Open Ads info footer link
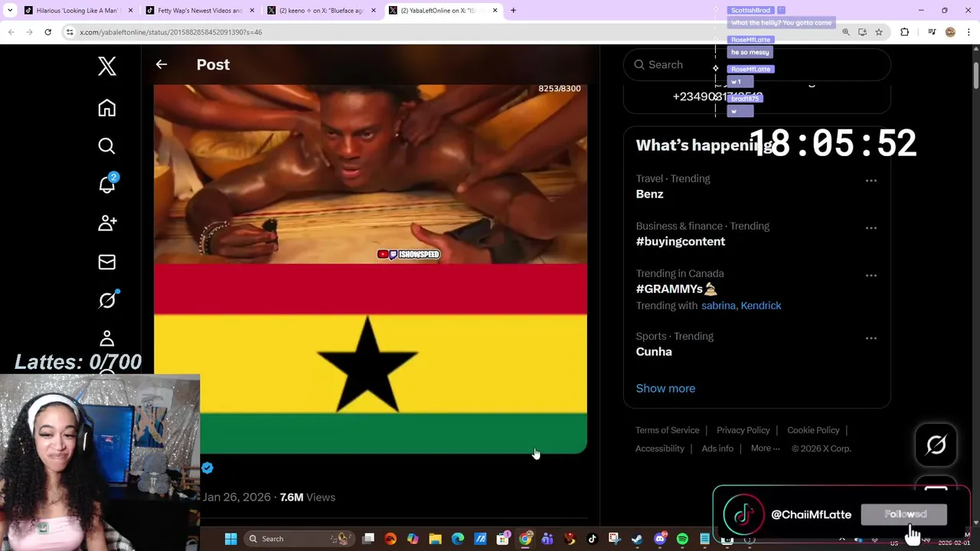The width and height of the screenshot is (980, 551). [717, 448]
